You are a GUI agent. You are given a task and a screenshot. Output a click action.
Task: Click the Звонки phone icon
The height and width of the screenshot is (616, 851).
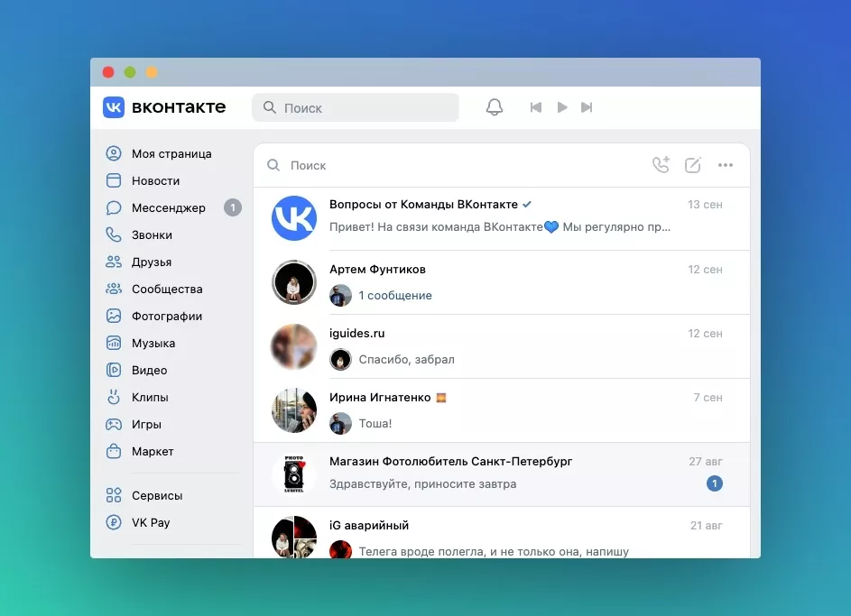[114, 234]
